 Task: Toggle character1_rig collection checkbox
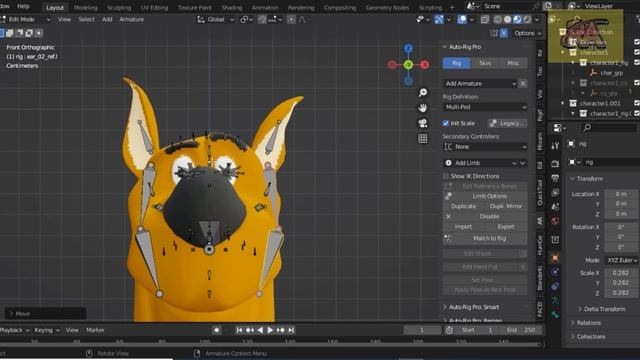coord(637,62)
